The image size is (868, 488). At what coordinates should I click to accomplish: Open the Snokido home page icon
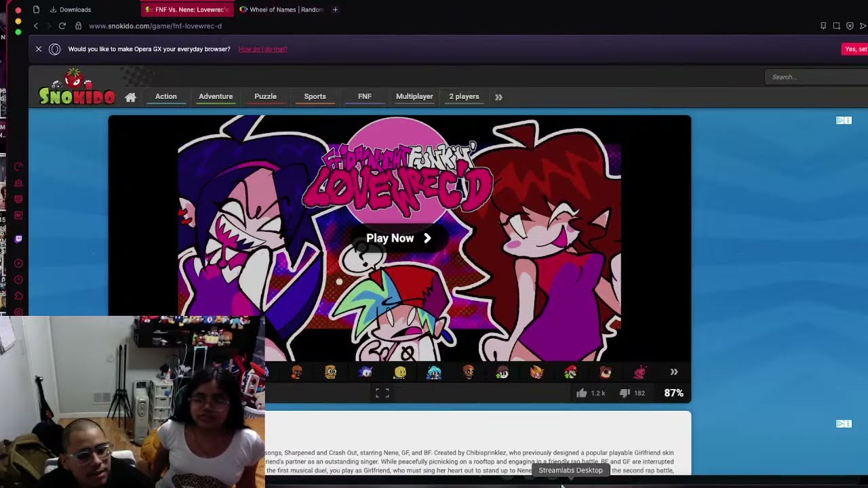click(131, 97)
